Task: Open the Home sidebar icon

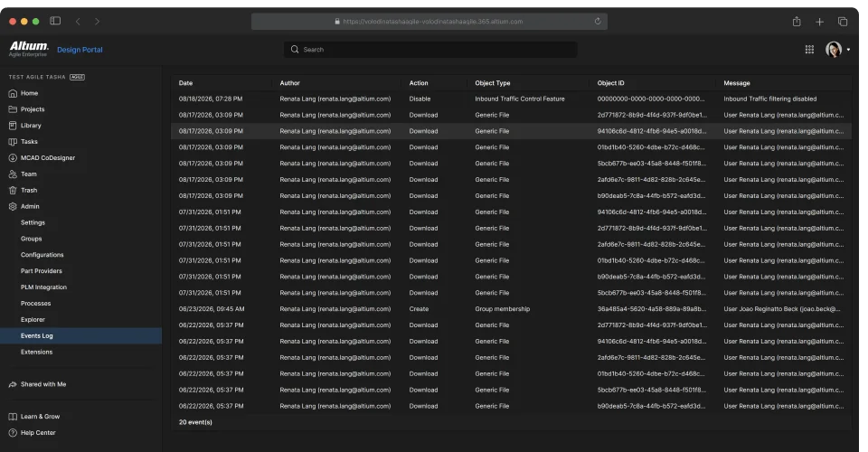Action: (13, 93)
